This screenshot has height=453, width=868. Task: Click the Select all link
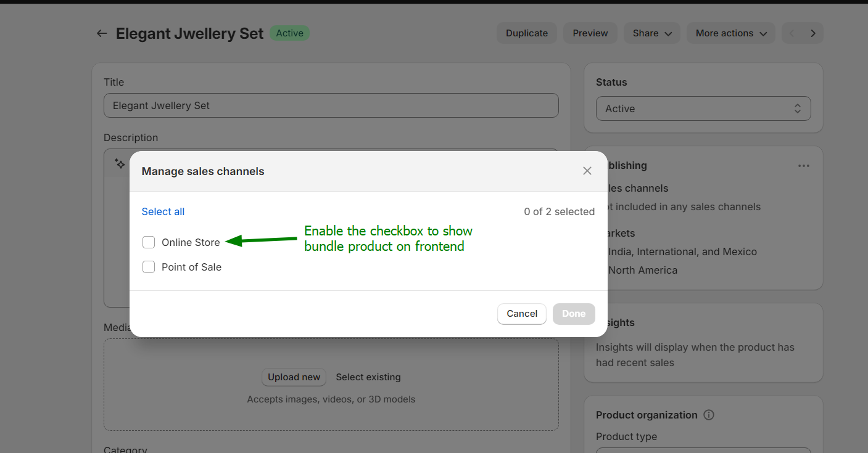[x=163, y=211]
